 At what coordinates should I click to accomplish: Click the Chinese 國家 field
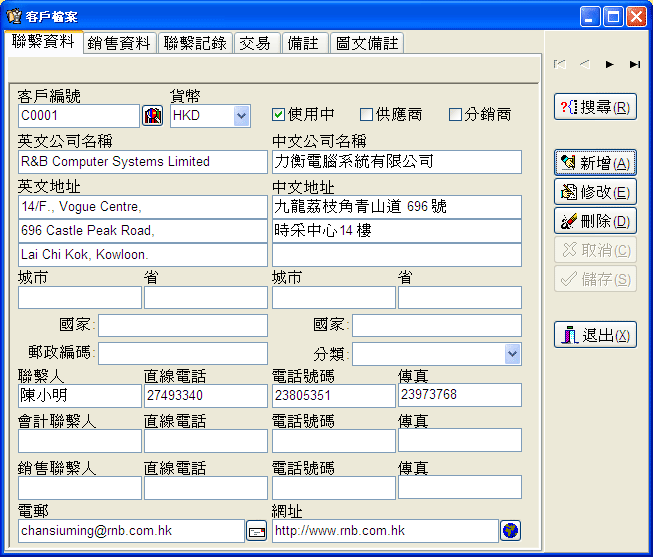click(x=436, y=325)
